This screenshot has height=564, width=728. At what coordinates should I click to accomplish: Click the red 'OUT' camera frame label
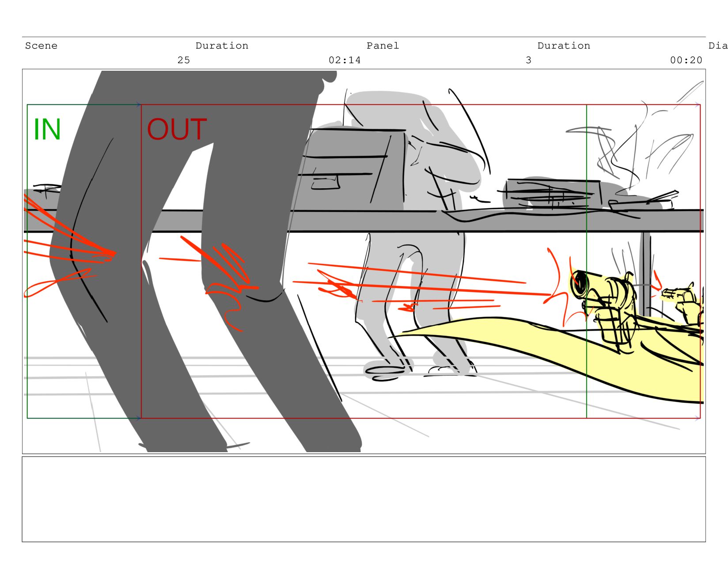coord(177,130)
